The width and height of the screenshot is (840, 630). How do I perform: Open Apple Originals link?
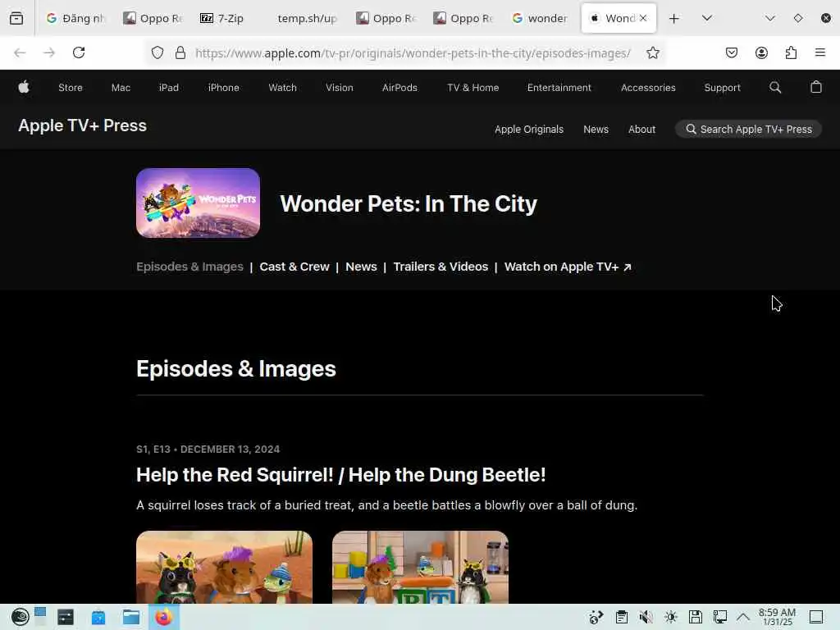coord(529,129)
